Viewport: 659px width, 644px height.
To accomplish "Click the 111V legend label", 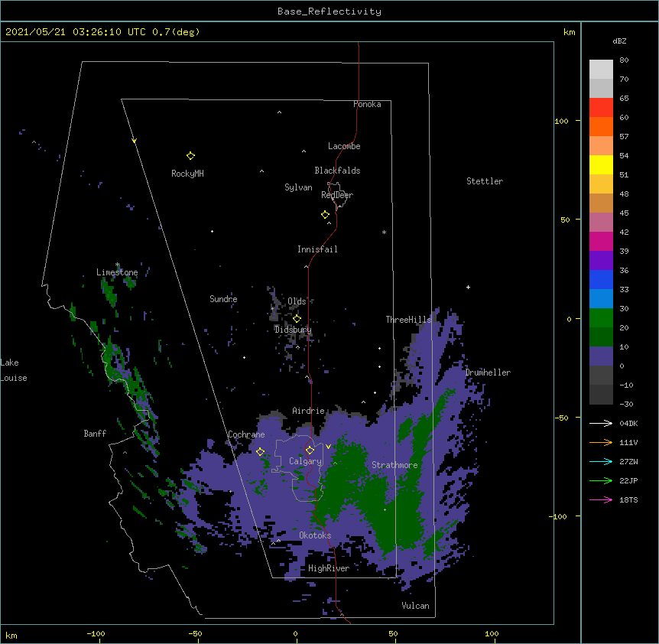I will (628, 442).
